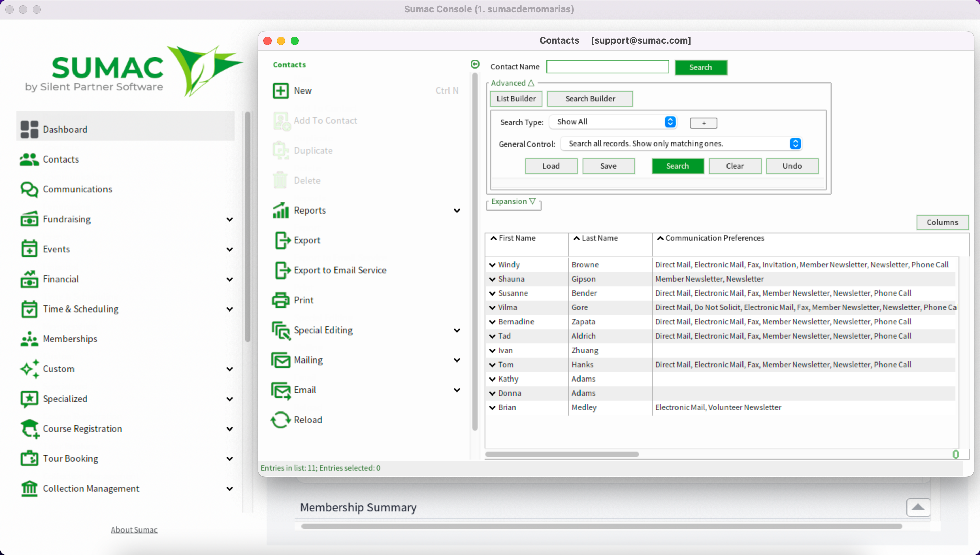Screen dimensions: 980x555
Task: Open the Dashboard sidebar icon
Action: 29,129
